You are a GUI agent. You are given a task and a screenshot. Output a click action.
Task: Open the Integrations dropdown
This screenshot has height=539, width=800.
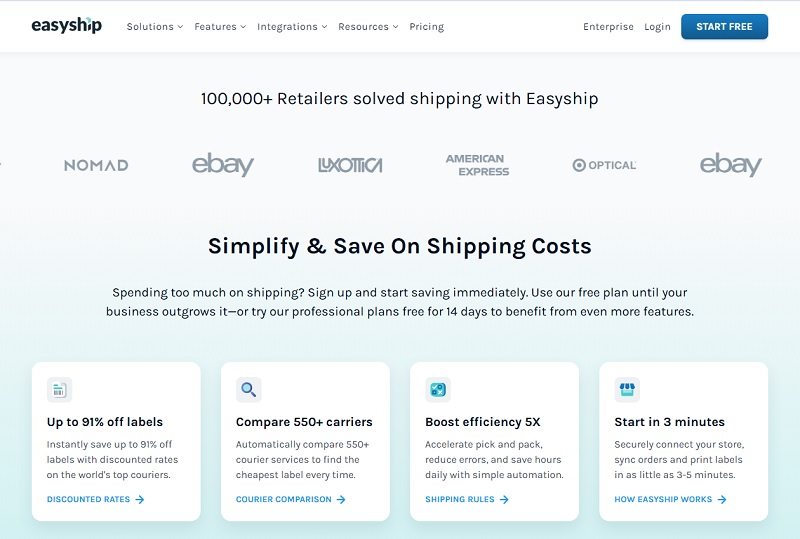coord(292,27)
